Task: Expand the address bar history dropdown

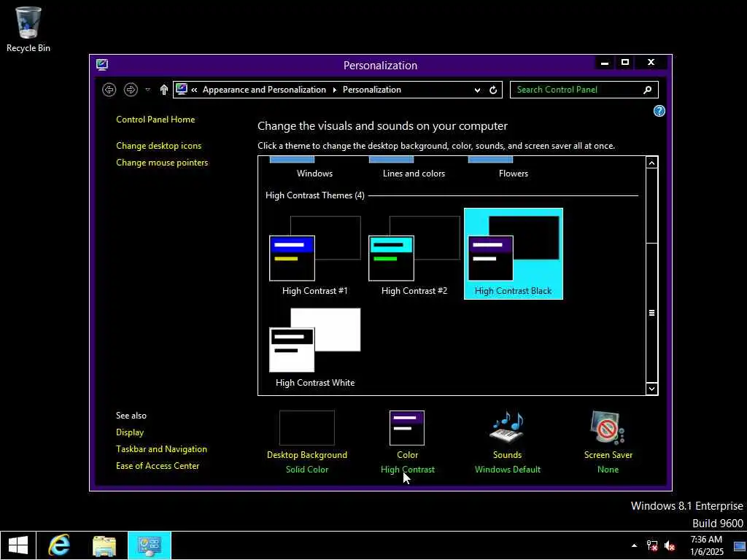Action: coord(477,90)
